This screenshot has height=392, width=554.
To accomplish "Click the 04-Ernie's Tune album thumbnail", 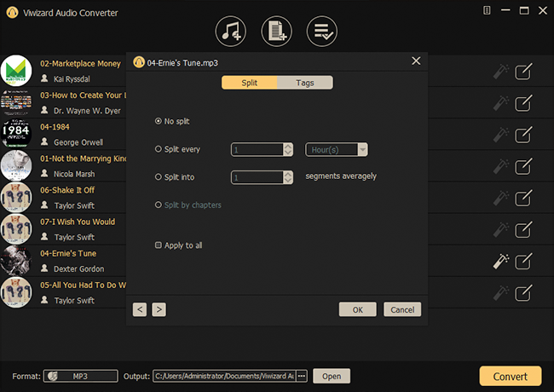I will (x=16, y=261).
